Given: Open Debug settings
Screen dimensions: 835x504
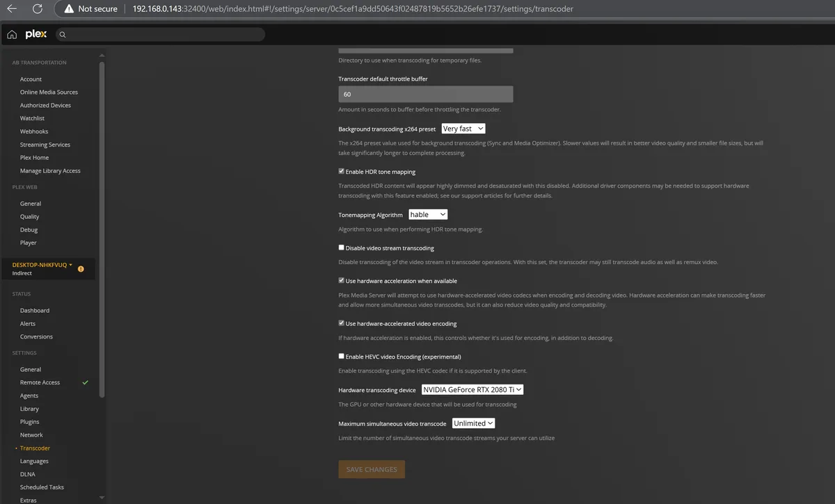Looking at the screenshot, I should 29,229.
